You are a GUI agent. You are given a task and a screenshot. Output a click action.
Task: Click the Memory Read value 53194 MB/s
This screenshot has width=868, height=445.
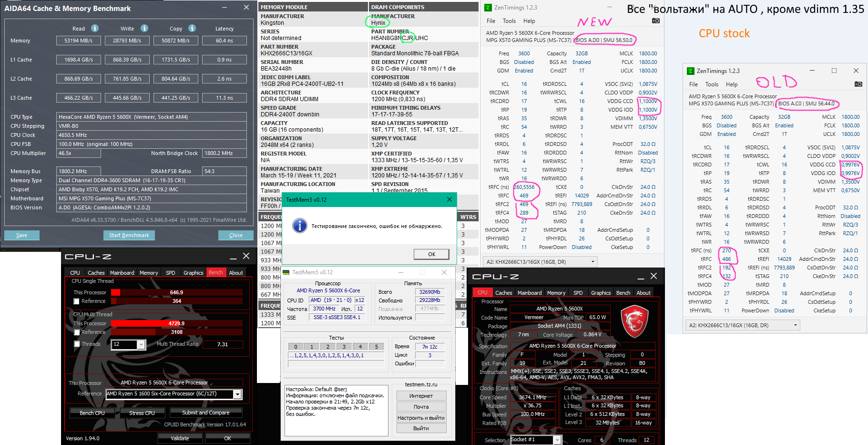coord(79,41)
